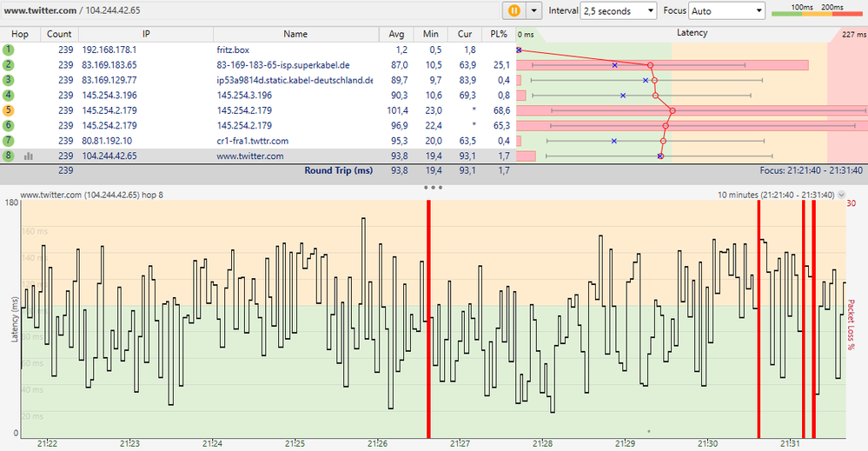Select the ip53a9814d.static.kabel-deutschland.de name
The width and height of the screenshot is (868, 451).
pos(295,80)
